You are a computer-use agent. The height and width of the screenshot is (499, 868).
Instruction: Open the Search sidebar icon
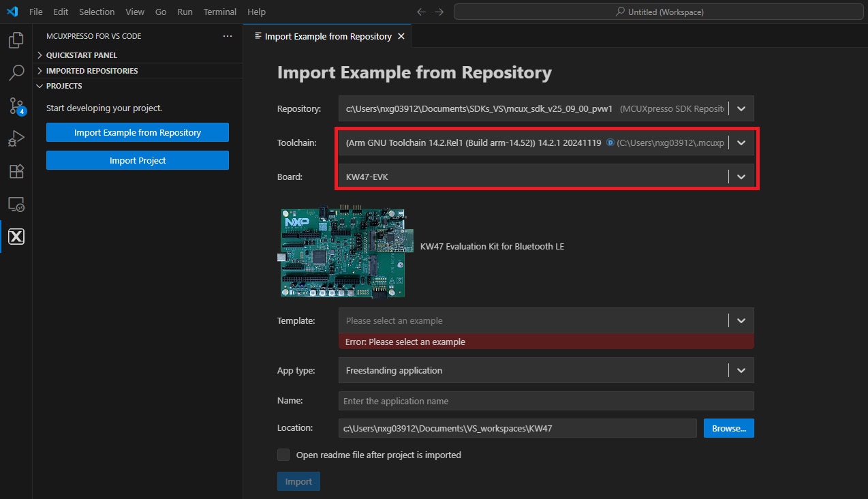point(15,73)
